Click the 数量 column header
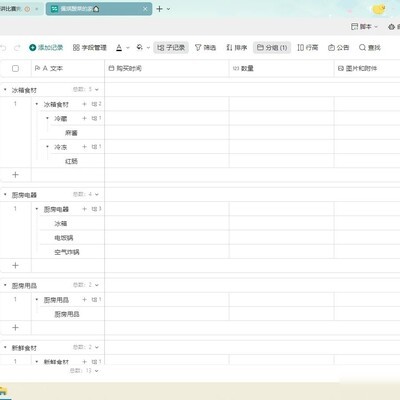Viewport: 400px width, 400px height. pos(281,68)
